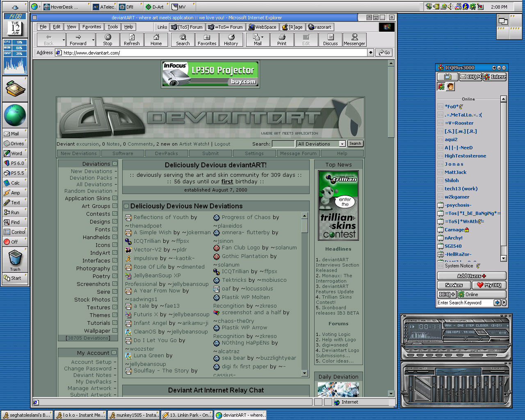
Task: Click the Refresh toolbar icon
Action: click(132, 40)
